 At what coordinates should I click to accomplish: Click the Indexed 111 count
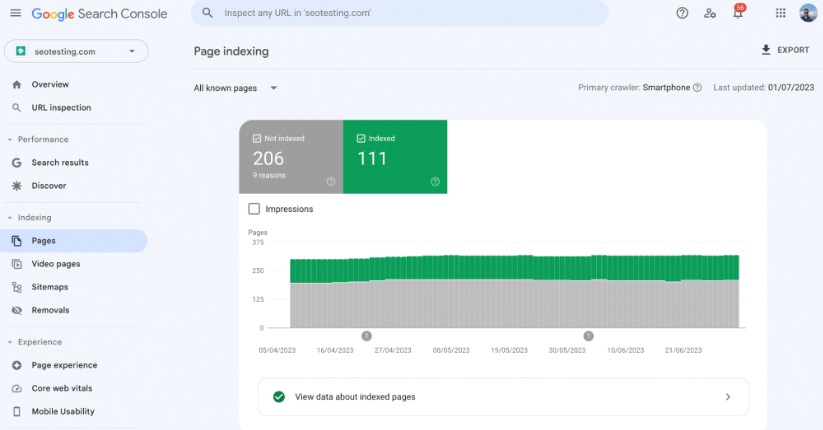click(372, 159)
